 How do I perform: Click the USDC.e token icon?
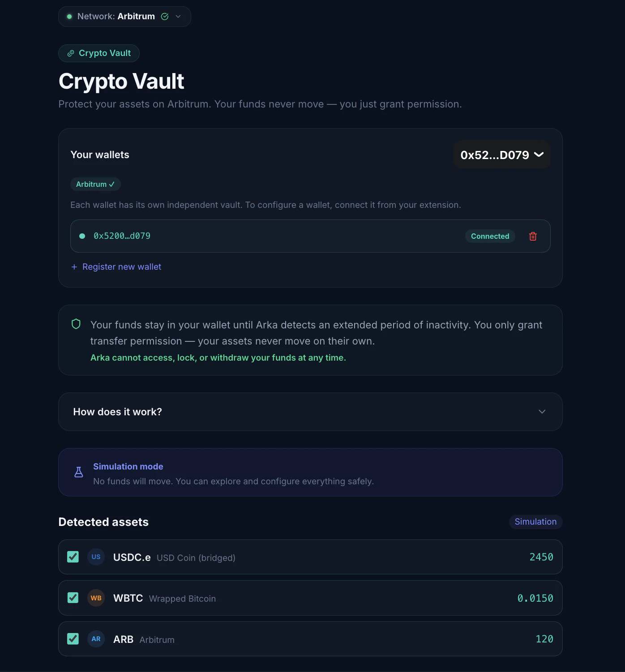96,557
